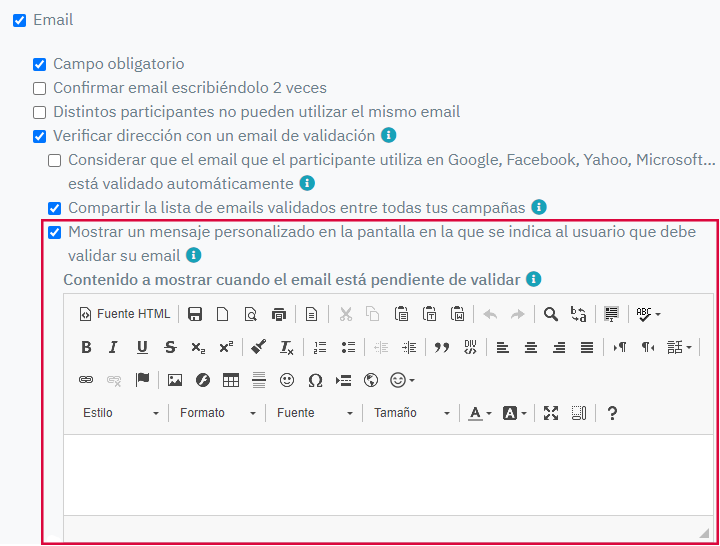Open the Templates icon

click(x=311, y=314)
